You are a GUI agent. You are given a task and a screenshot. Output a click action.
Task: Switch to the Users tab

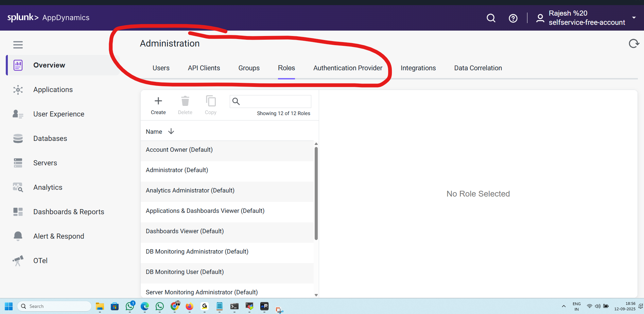(x=161, y=68)
